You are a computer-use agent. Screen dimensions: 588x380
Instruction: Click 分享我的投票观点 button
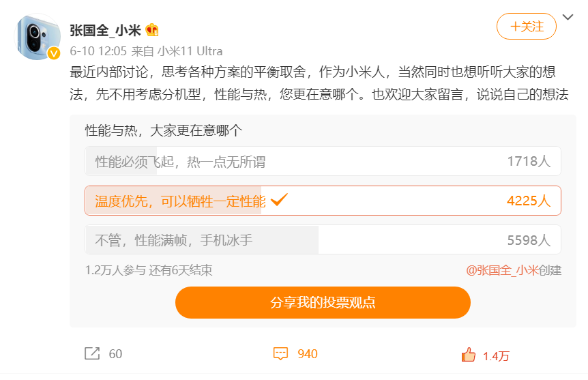coord(323,302)
